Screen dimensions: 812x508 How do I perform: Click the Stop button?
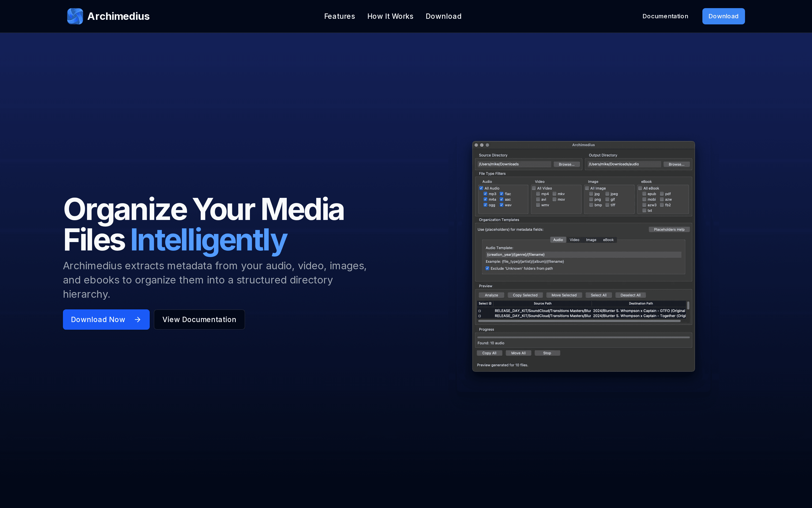[x=547, y=353]
